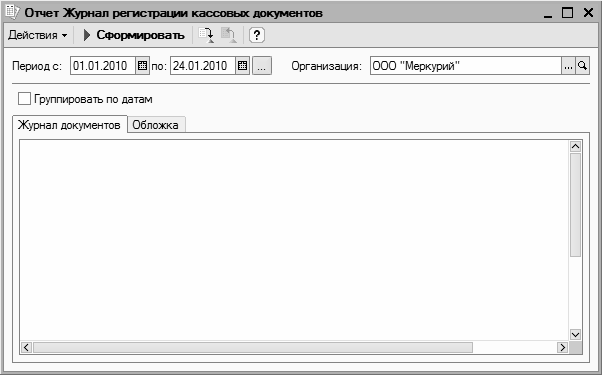Click the ellipsis button in Организация field
Image resolution: width=602 pixels, height=375 pixels.
click(x=568, y=66)
